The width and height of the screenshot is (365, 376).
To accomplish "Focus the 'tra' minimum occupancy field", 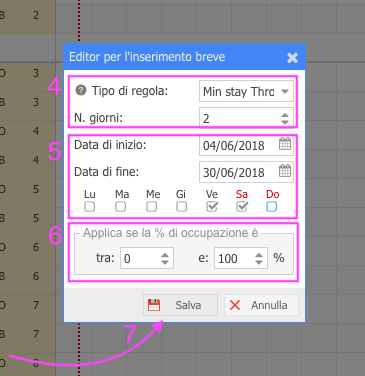I will [147, 258].
